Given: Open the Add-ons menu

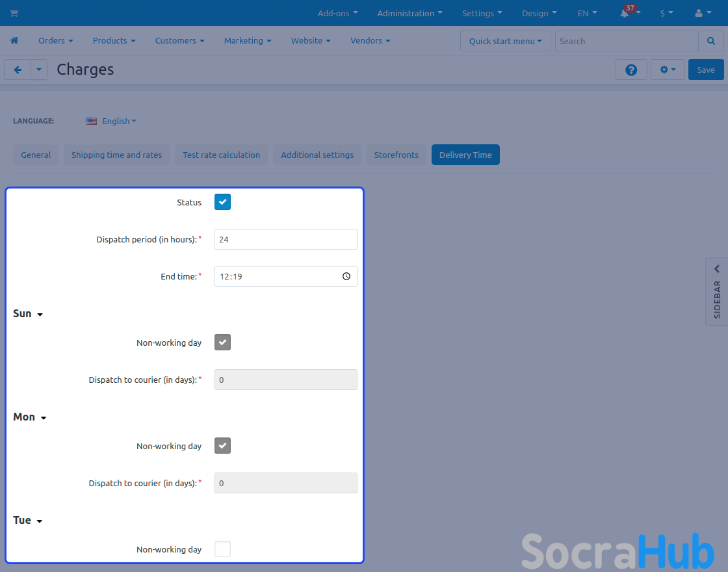Looking at the screenshot, I should pyautogui.click(x=337, y=13).
